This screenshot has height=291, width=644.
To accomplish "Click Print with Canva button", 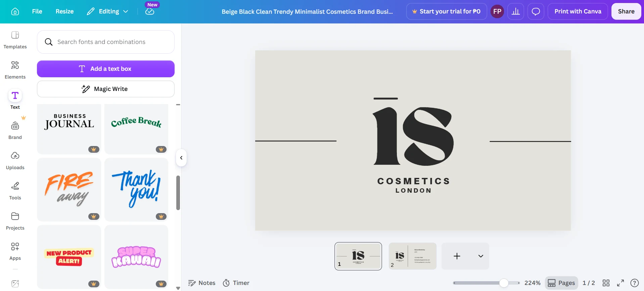I will click(x=578, y=11).
